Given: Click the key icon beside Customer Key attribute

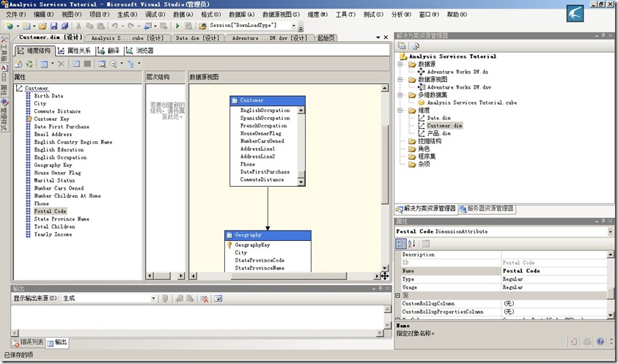Looking at the screenshot, I should pos(29,119).
